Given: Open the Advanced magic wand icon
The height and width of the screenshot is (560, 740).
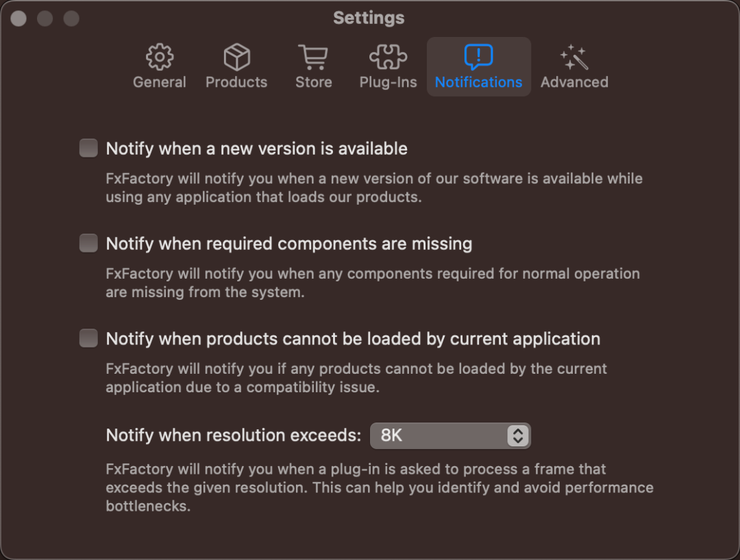Looking at the screenshot, I should [x=574, y=57].
